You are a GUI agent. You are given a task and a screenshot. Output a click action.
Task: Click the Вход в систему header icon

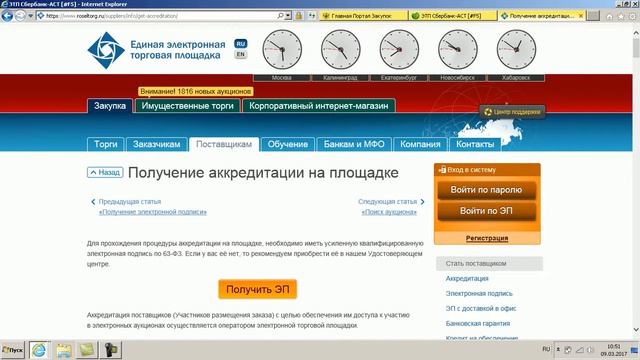(442, 169)
